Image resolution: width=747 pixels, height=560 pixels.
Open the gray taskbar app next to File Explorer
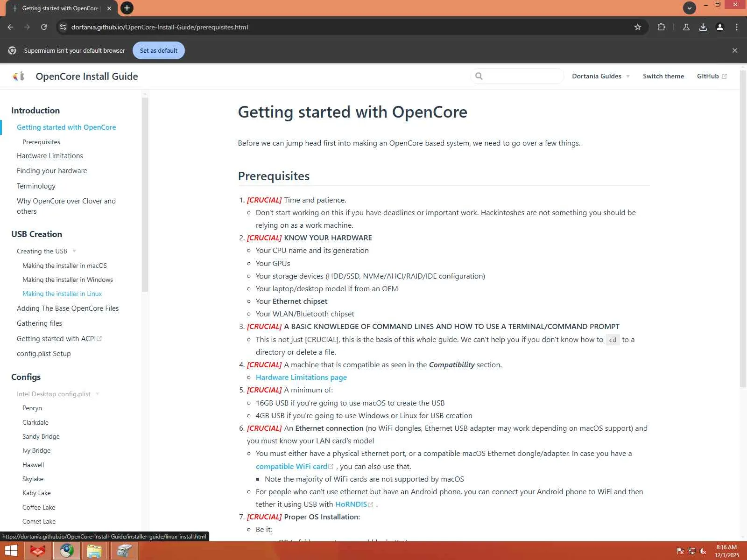tap(124, 551)
